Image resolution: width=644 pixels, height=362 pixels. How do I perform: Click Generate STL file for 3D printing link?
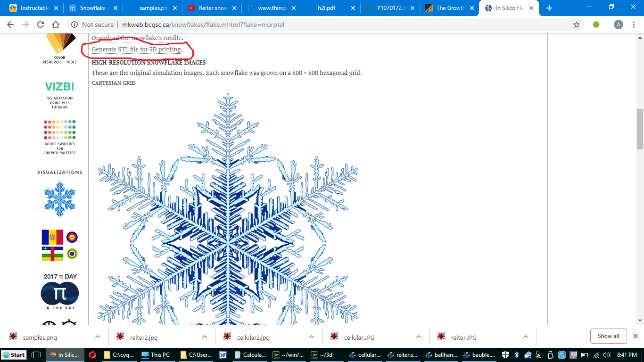point(136,49)
